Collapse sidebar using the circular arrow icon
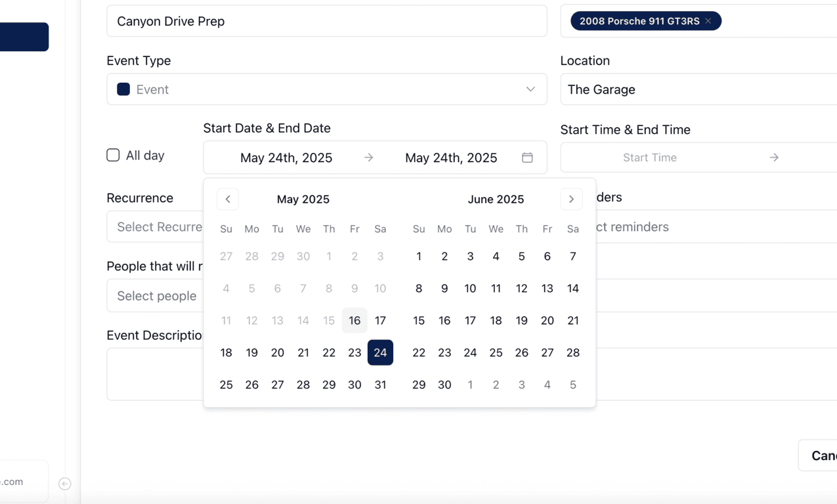The width and height of the screenshot is (837, 504). [x=64, y=484]
